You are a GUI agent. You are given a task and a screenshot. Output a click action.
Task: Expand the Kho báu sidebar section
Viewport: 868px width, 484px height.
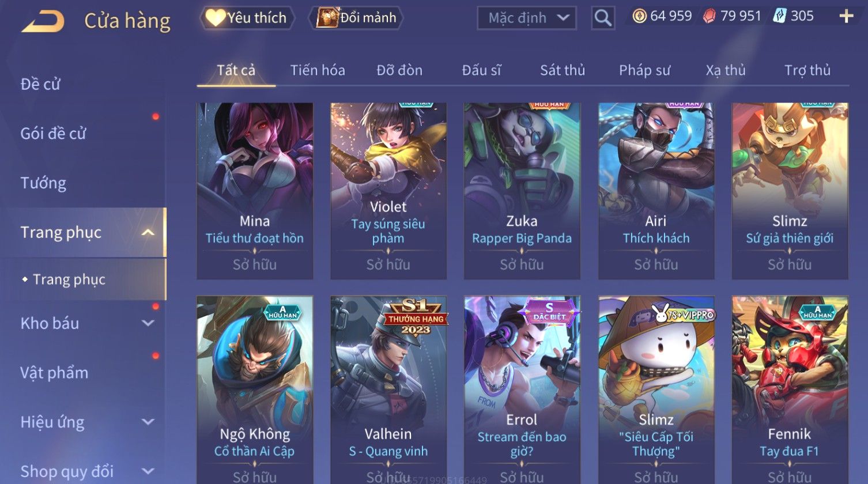tap(148, 323)
